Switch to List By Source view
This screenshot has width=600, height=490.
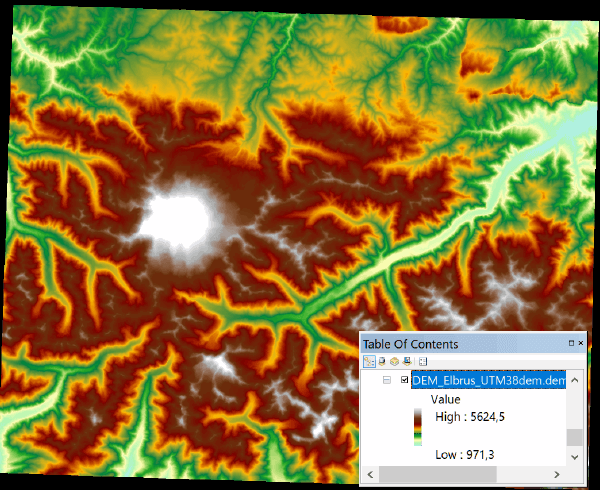pos(382,360)
